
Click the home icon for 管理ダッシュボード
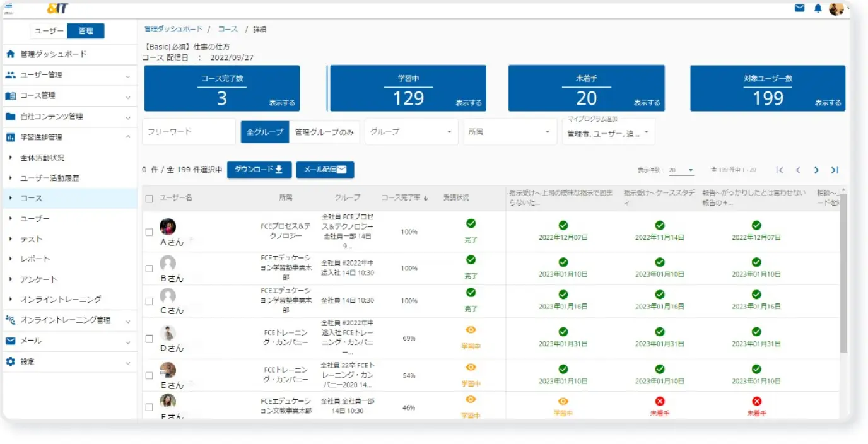coord(10,54)
